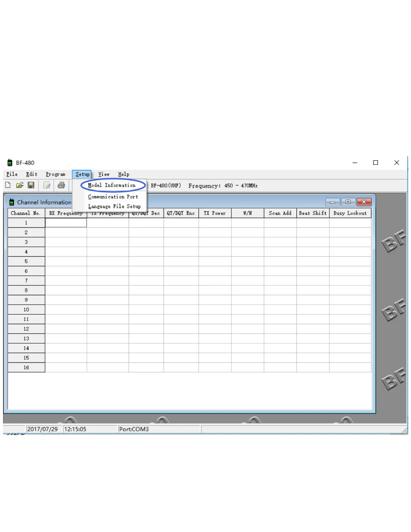Image resolution: width=411 pixels, height=532 pixels.
Task: Select channel row 15 header
Action: coord(26,358)
